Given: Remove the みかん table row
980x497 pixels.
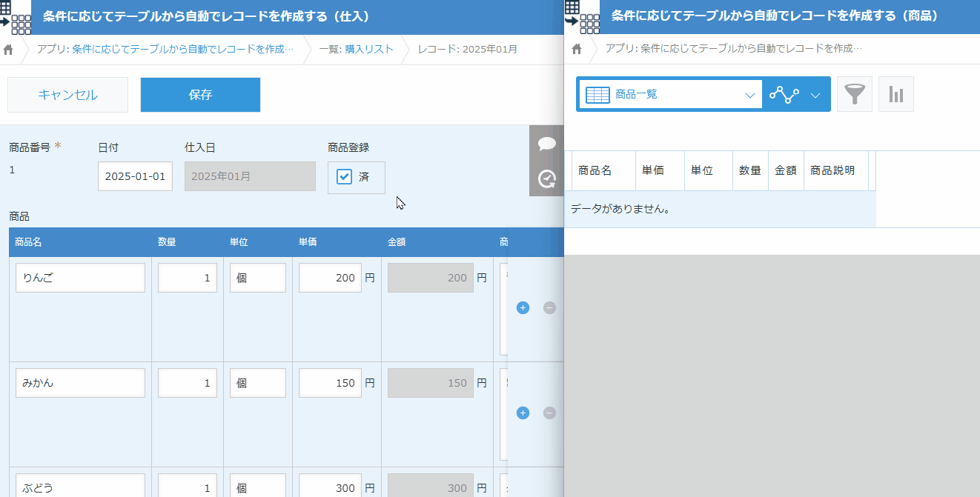Looking at the screenshot, I should [549, 413].
